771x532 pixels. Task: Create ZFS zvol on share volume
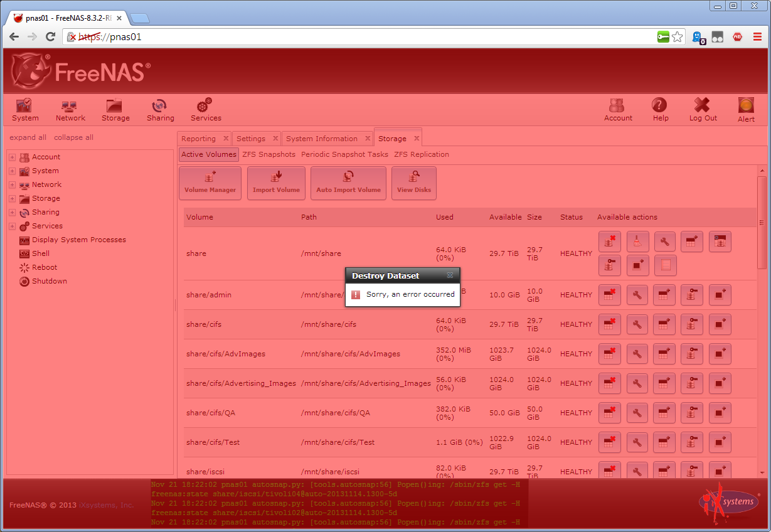[720, 242]
